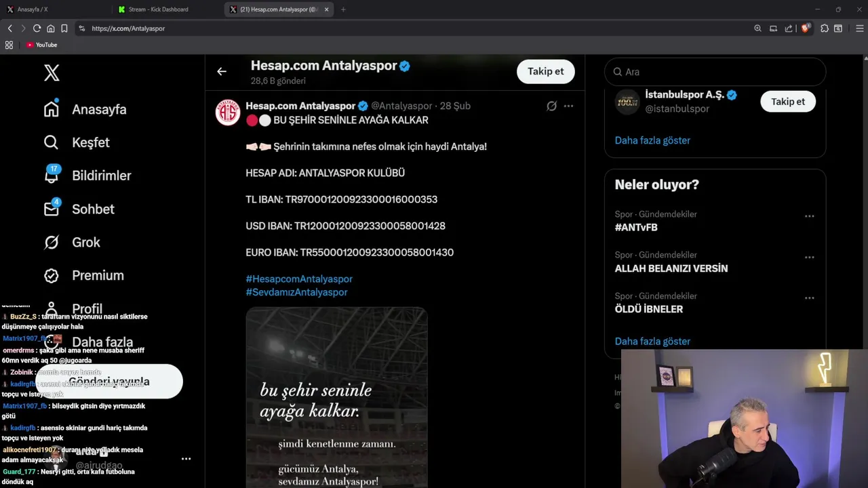Open a new browser tab

[343, 9]
